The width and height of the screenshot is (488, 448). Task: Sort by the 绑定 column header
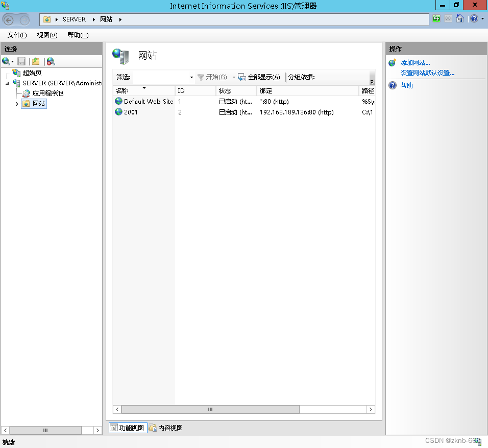tap(307, 90)
